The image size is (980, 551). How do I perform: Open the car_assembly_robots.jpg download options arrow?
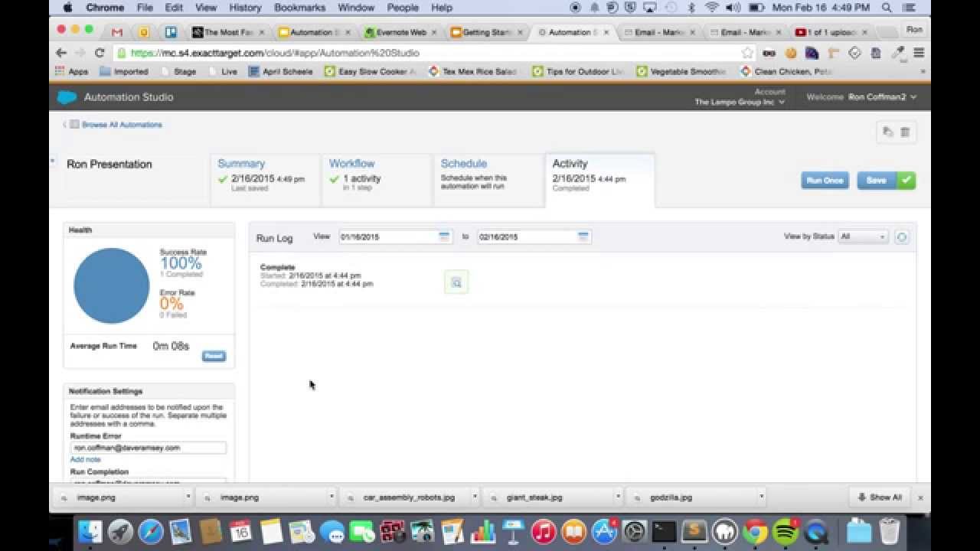click(x=475, y=497)
